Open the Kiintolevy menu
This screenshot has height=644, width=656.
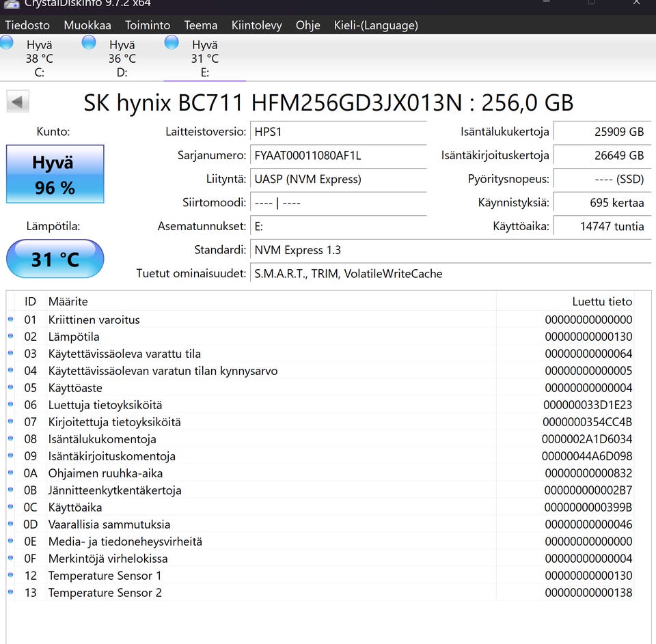[256, 25]
